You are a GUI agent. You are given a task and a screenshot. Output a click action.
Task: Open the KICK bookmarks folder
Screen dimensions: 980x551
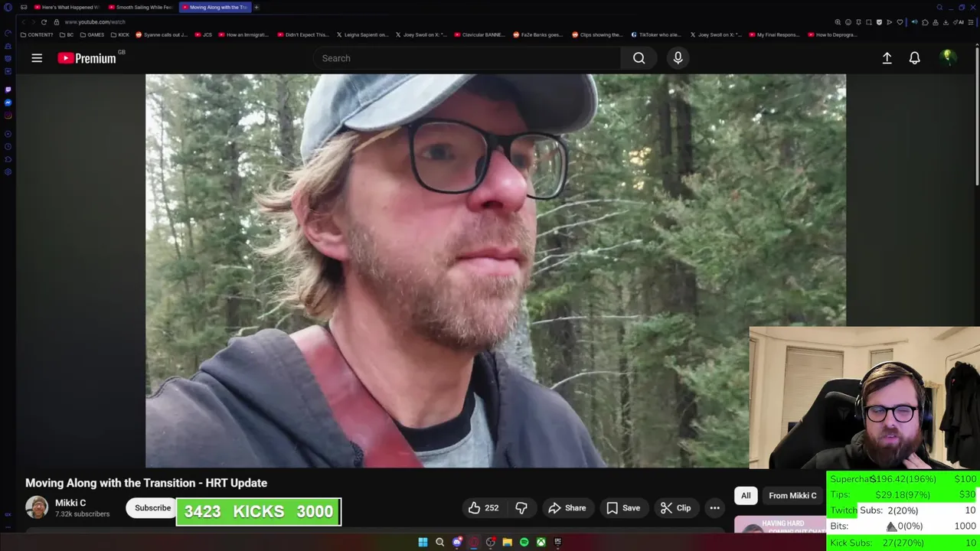(120, 34)
